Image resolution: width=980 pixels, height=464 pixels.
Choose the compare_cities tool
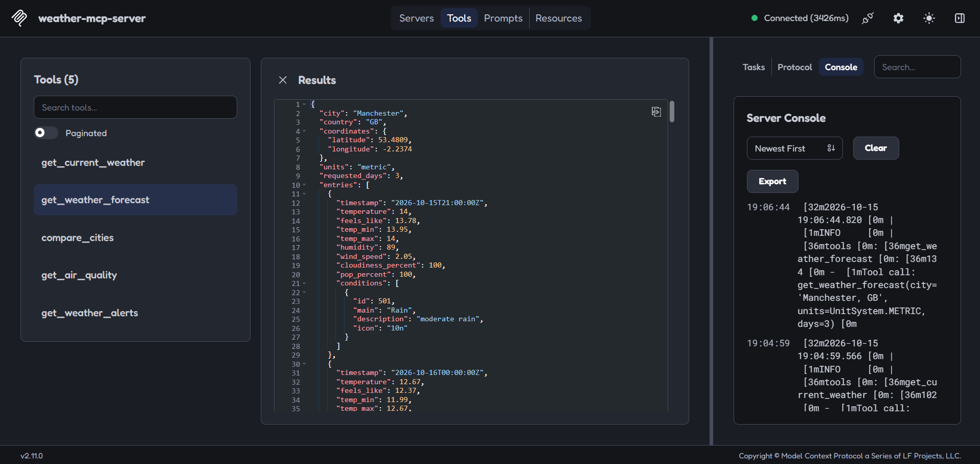pyautogui.click(x=135, y=237)
